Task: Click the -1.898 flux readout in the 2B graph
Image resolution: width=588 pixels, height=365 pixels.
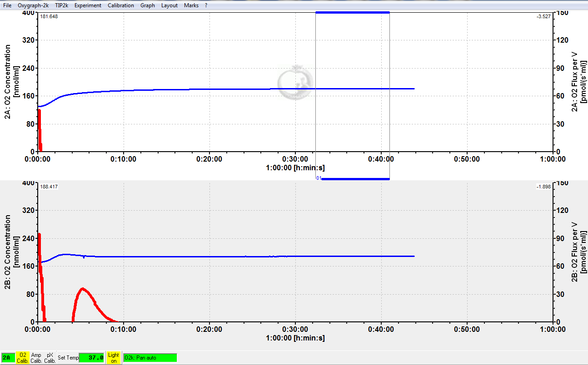Action: click(543, 187)
